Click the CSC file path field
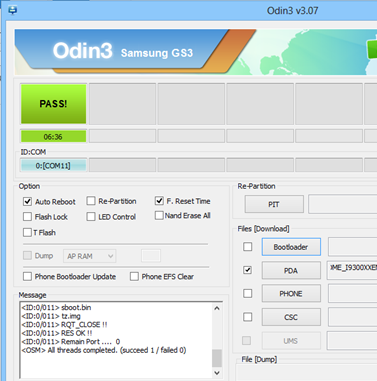This screenshot has height=381, width=377. tap(352, 317)
